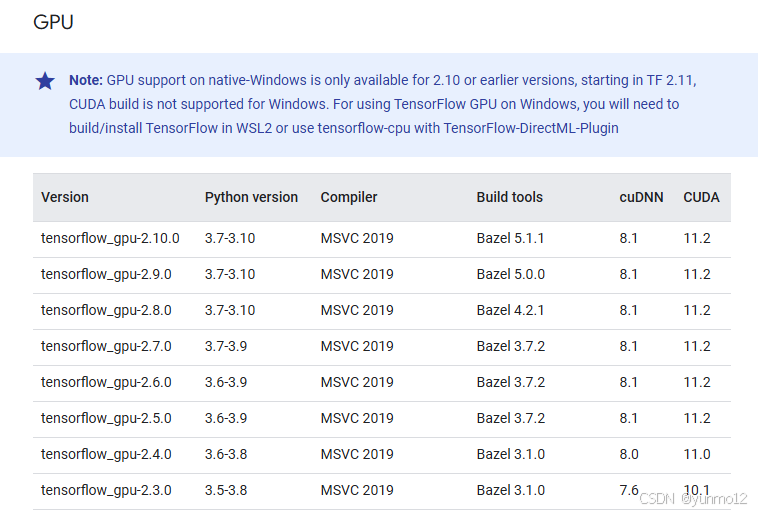Viewport: 758px width, 512px height.
Task: Click cuDNN 8.1 in the 2.8.0 row
Action: tap(628, 310)
